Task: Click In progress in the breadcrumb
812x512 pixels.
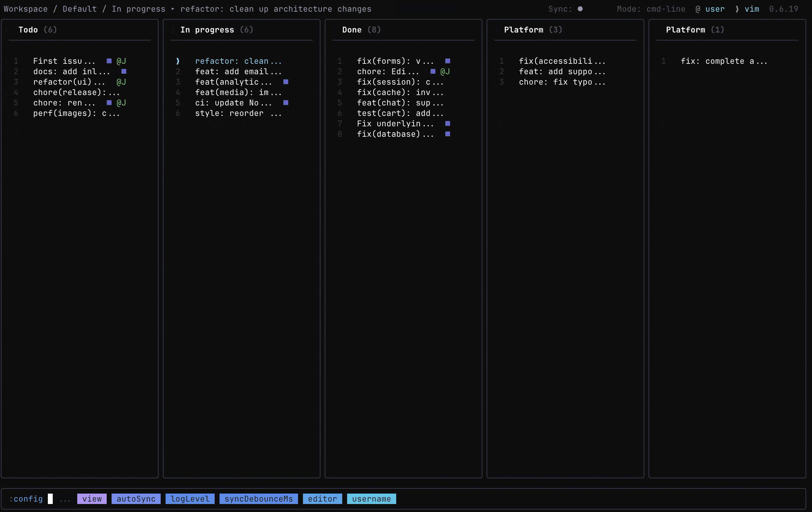Action: point(138,9)
